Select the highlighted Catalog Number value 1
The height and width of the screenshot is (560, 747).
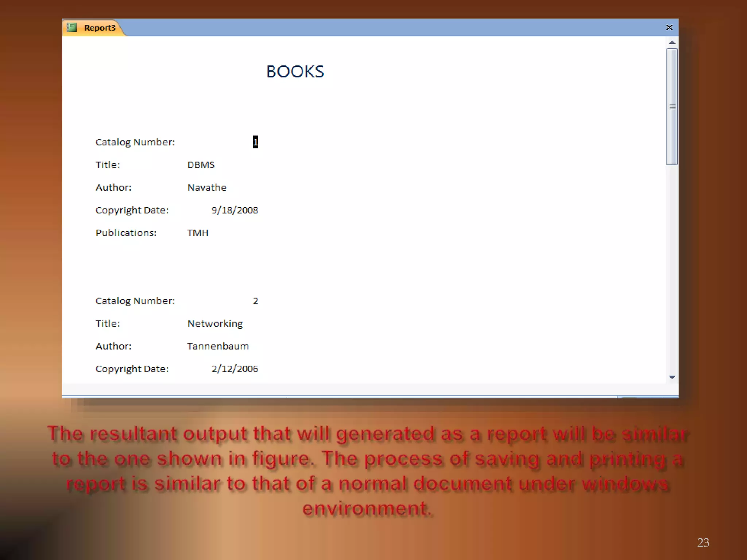point(255,142)
